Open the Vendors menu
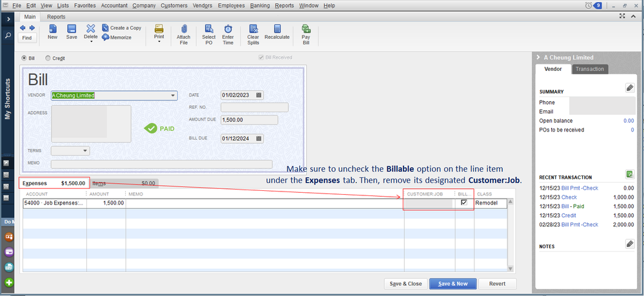Screen dimensions: 644x296 coord(202,6)
